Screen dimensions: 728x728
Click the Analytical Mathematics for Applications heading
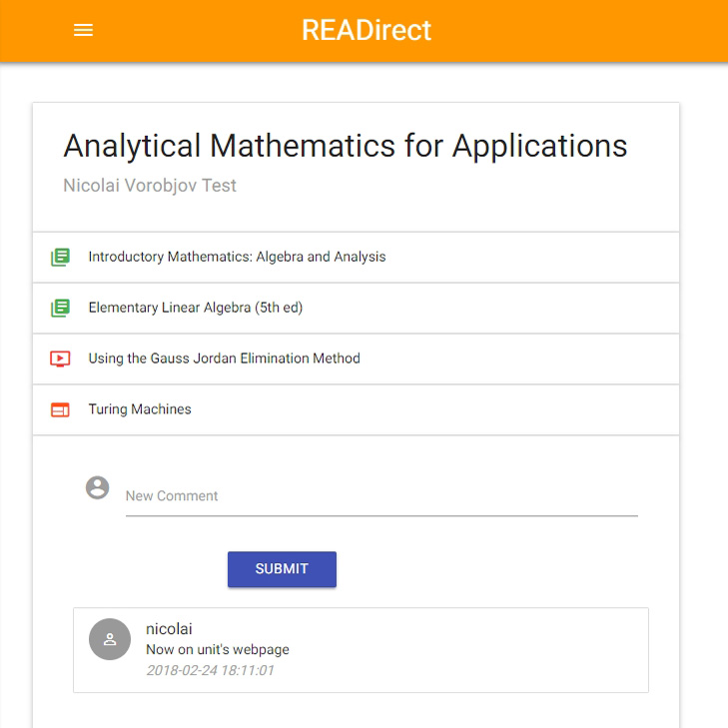(x=345, y=146)
